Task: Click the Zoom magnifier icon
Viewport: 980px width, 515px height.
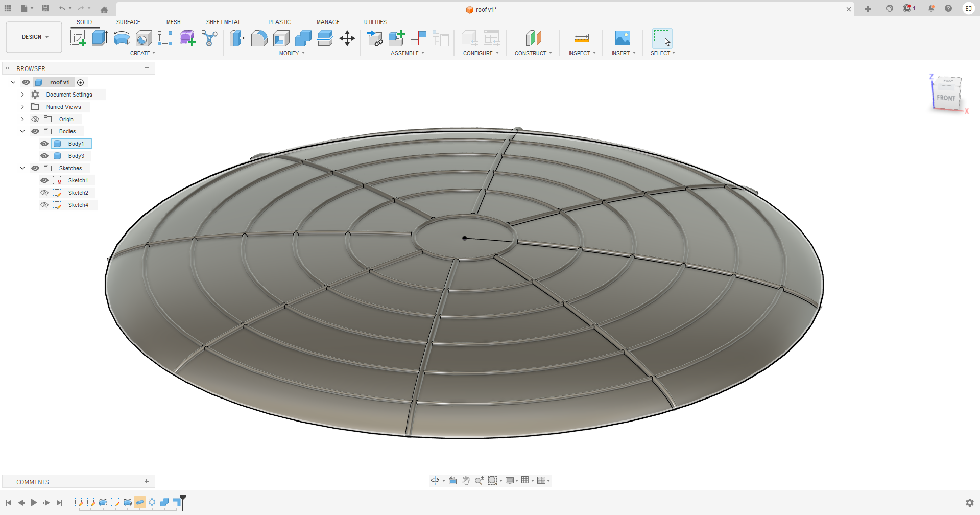Action: [x=479, y=480]
